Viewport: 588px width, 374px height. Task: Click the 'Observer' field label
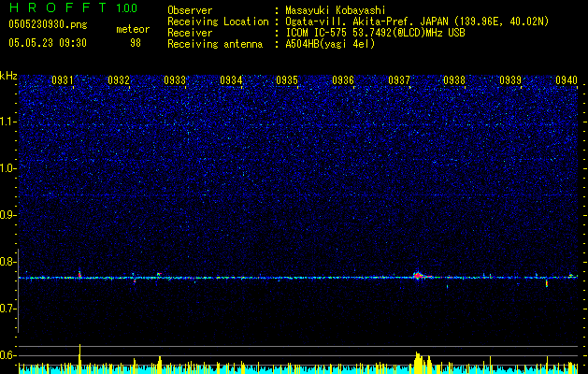(190, 10)
